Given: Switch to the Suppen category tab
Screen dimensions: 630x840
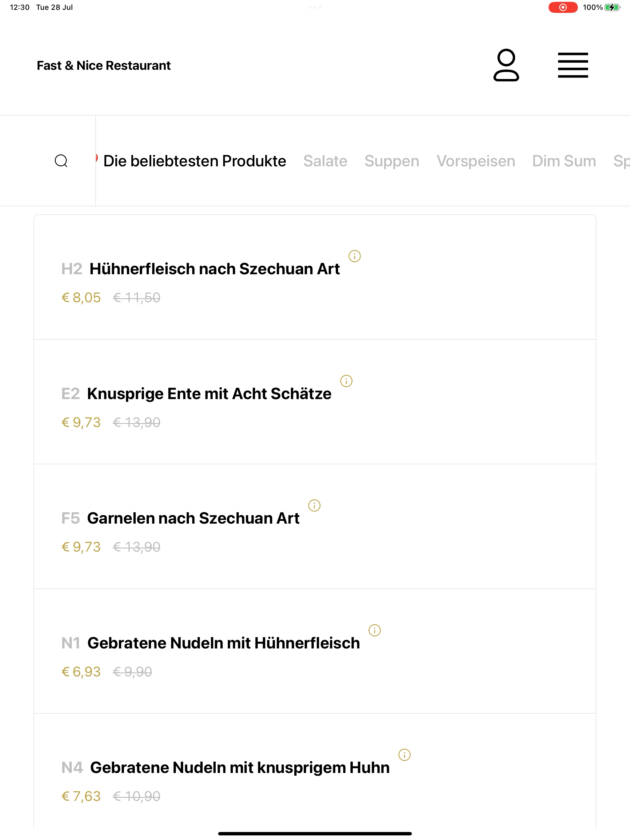Looking at the screenshot, I should pos(392,161).
